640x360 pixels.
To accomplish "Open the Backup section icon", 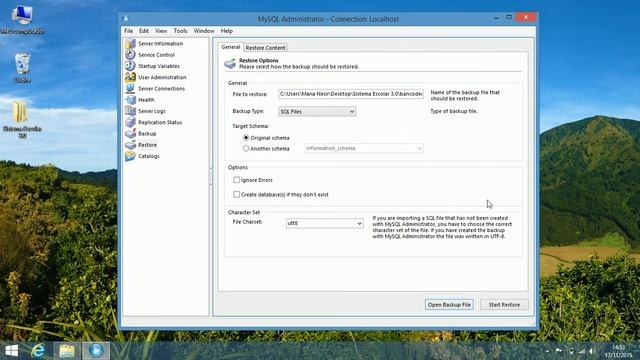I will [x=130, y=133].
